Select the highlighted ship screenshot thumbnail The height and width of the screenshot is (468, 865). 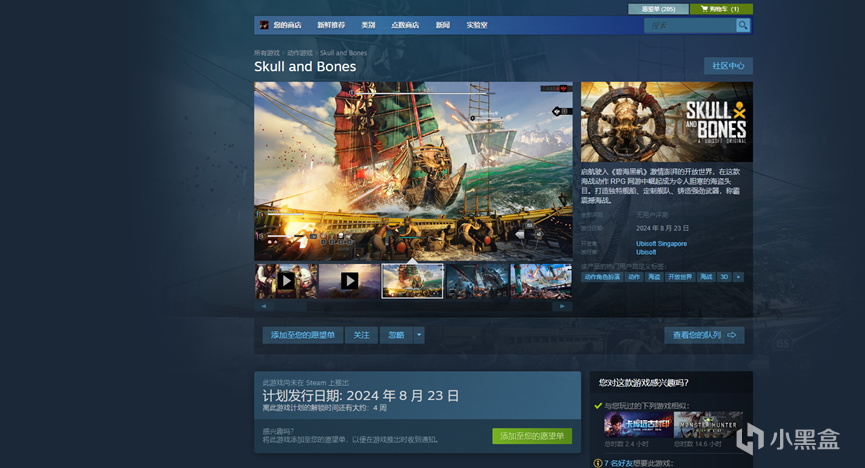coord(412,281)
